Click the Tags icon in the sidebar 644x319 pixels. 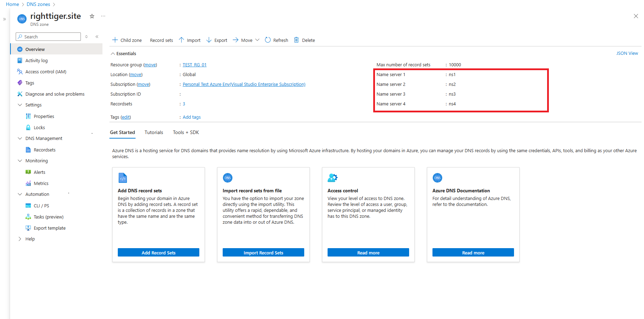pos(20,83)
